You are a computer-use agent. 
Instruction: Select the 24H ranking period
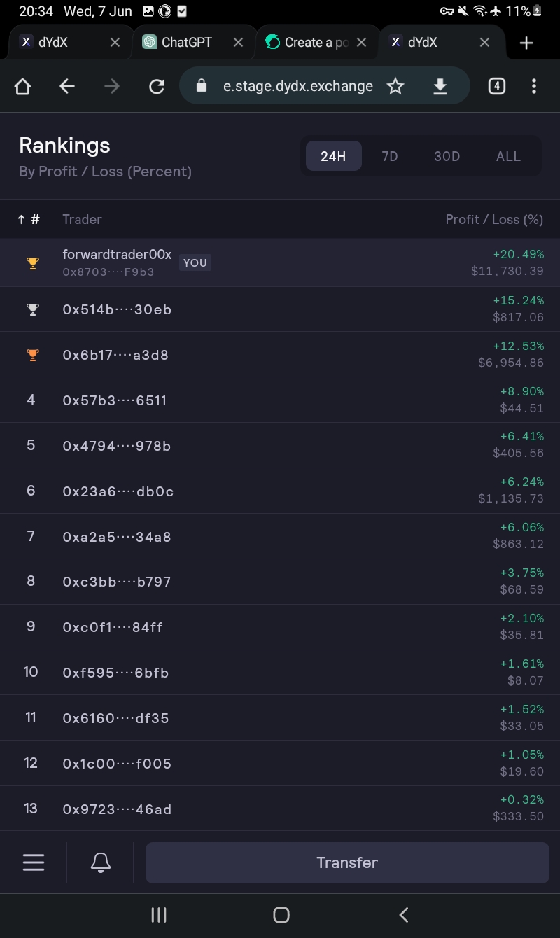(x=333, y=156)
